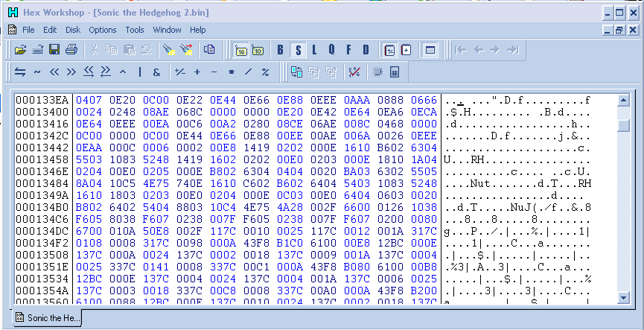Click offset address 00013400
Screen dimensions: 644x330
point(43,112)
